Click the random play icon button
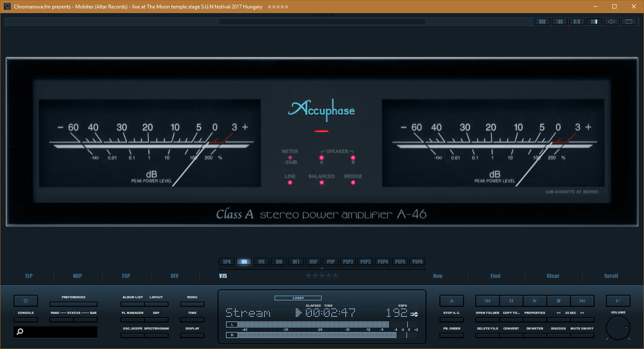The height and width of the screenshot is (349, 644). click(618, 301)
